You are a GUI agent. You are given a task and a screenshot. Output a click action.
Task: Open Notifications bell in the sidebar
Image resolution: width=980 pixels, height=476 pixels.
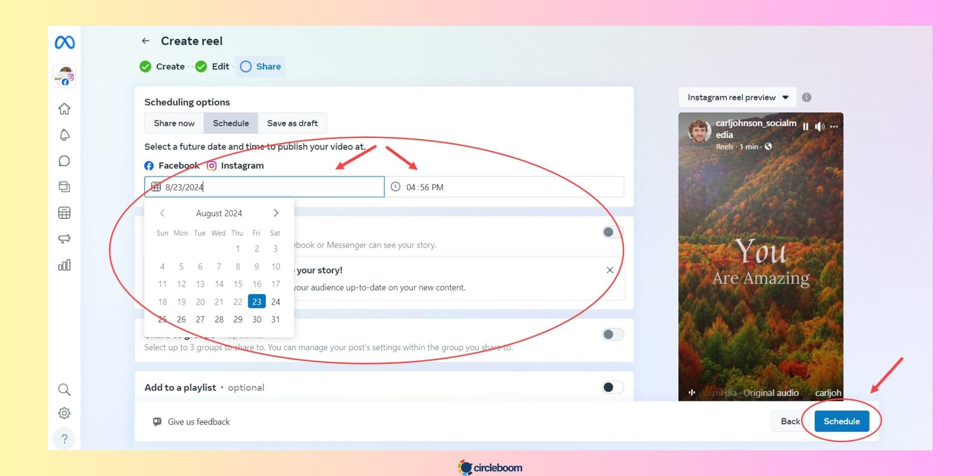pyautogui.click(x=64, y=135)
